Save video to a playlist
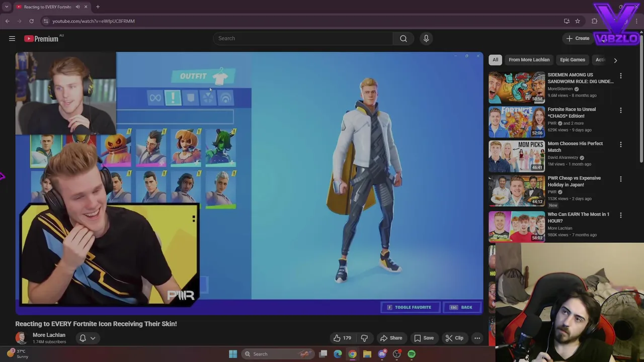This screenshot has width=644, height=362. 424,338
